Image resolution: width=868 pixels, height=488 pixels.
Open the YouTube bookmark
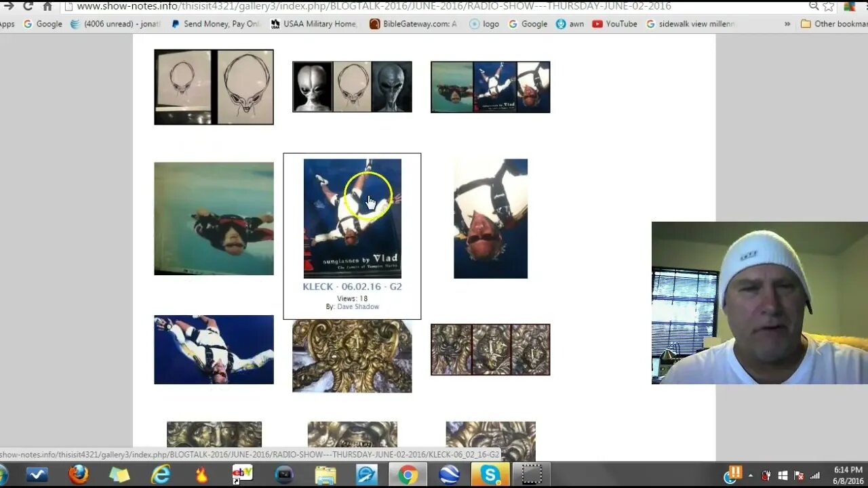(x=614, y=24)
